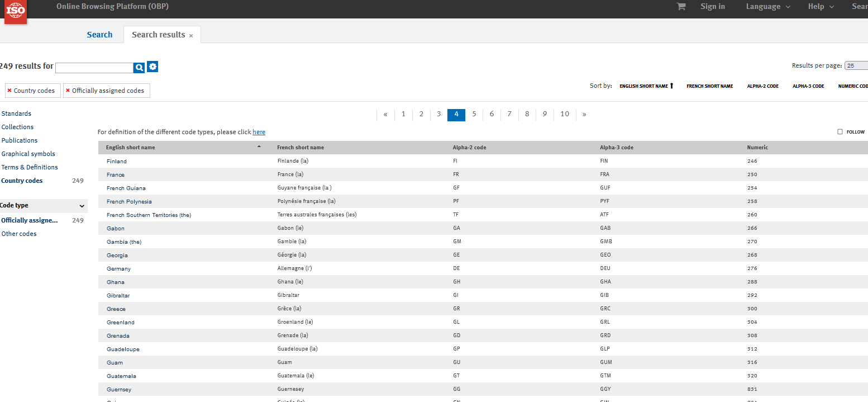This screenshot has width=868, height=402.
Task: Click into the search text field
Action: [94, 68]
